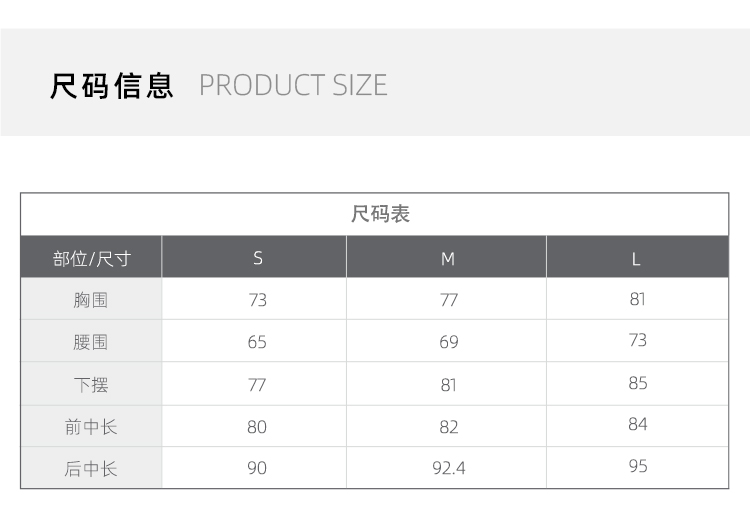Image resolution: width=750 pixels, height=508 pixels.
Task: Click the 后中长 row label
Action: 91,468
